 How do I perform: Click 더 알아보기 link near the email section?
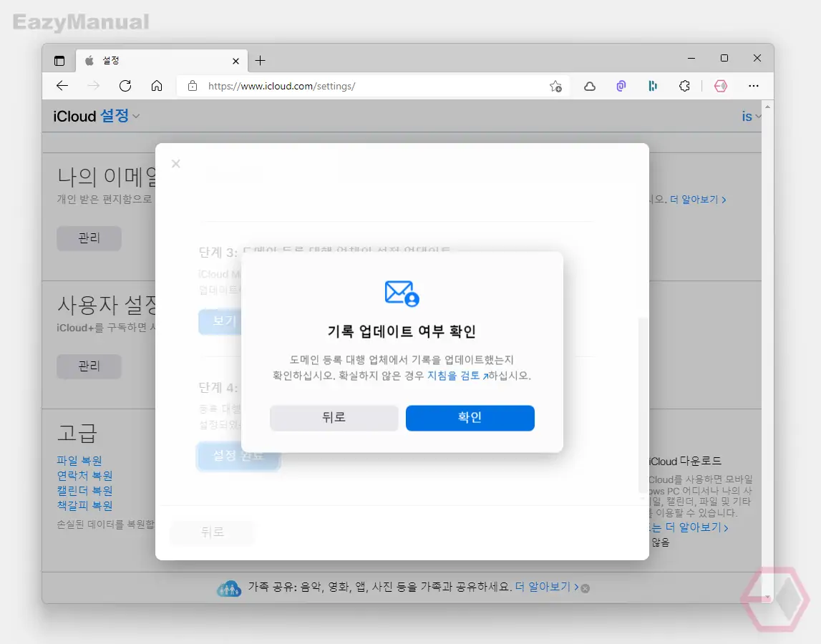tap(698, 200)
